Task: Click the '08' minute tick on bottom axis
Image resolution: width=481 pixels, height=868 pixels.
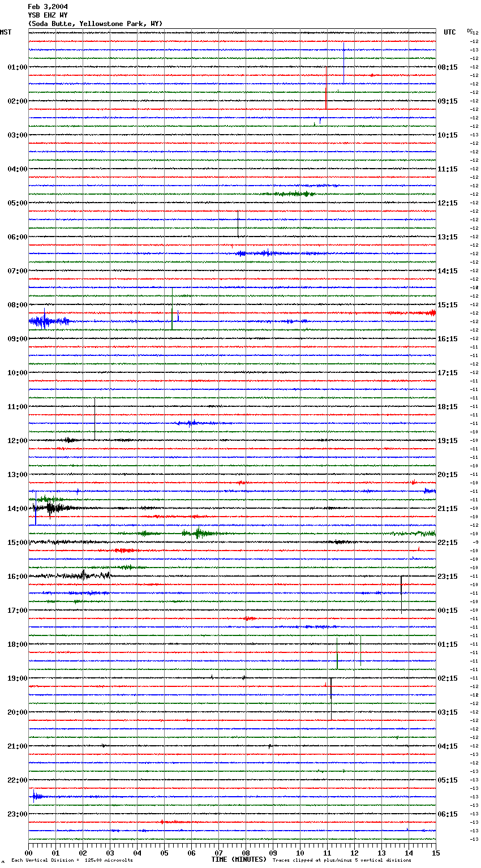Action: coord(246,853)
